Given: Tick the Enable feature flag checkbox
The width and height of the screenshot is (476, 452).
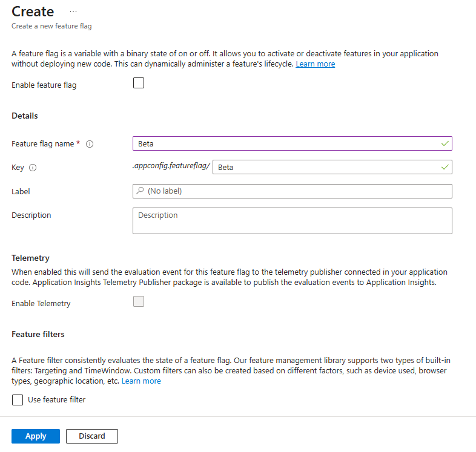Looking at the screenshot, I should pos(139,83).
